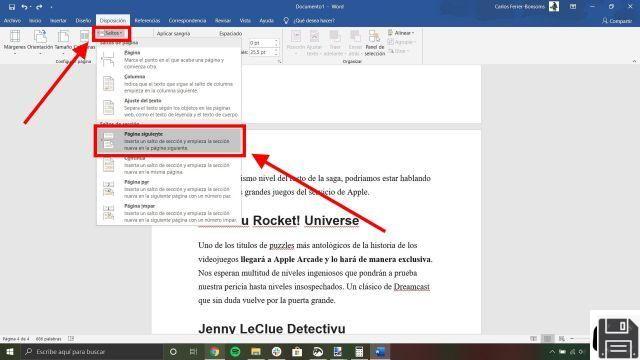
Task: Redo the last action
Action: [39, 7]
